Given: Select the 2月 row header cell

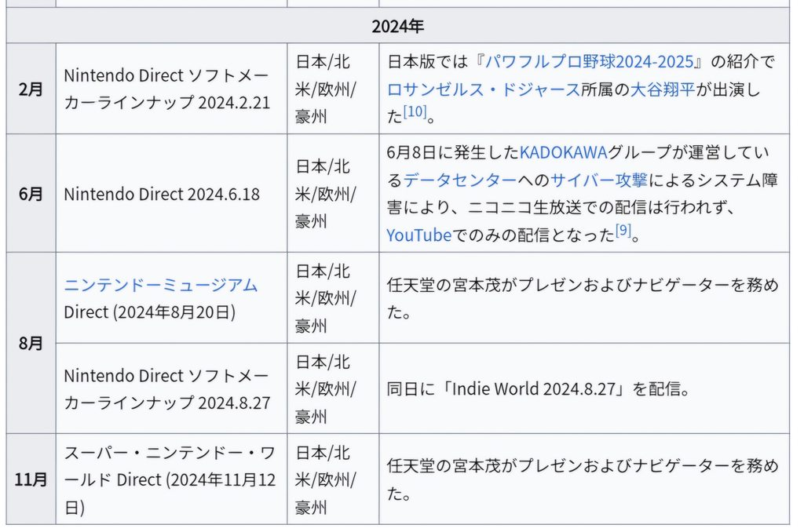Looking at the screenshot, I should point(31,89).
